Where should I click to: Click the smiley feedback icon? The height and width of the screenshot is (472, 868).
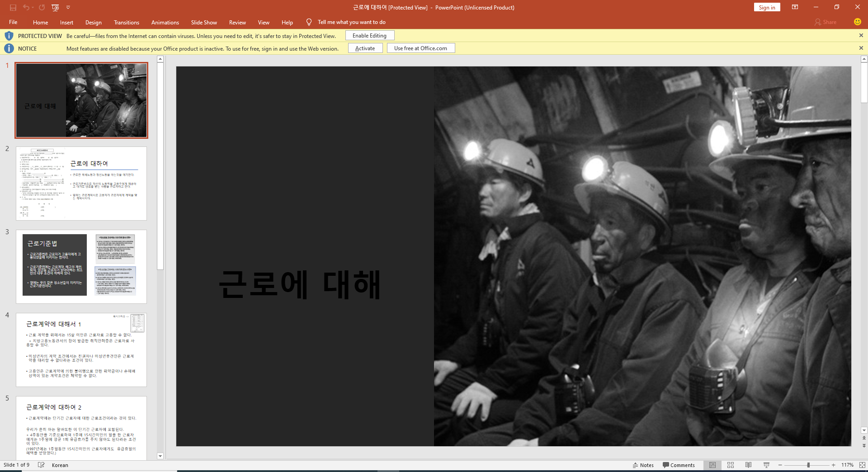pos(857,22)
